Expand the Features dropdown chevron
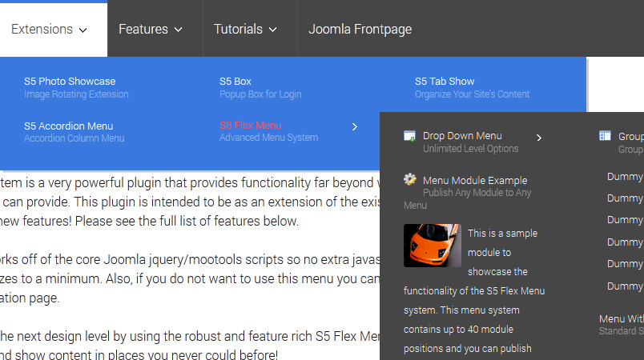 [179, 30]
